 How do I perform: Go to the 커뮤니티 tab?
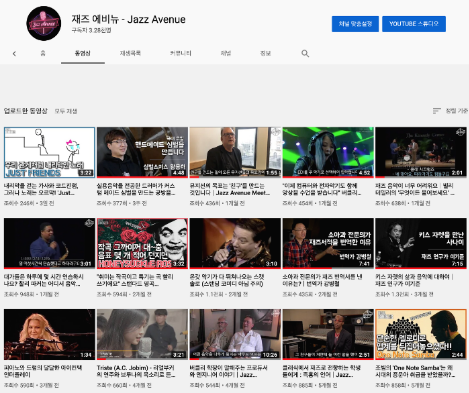click(x=180, y=53)
